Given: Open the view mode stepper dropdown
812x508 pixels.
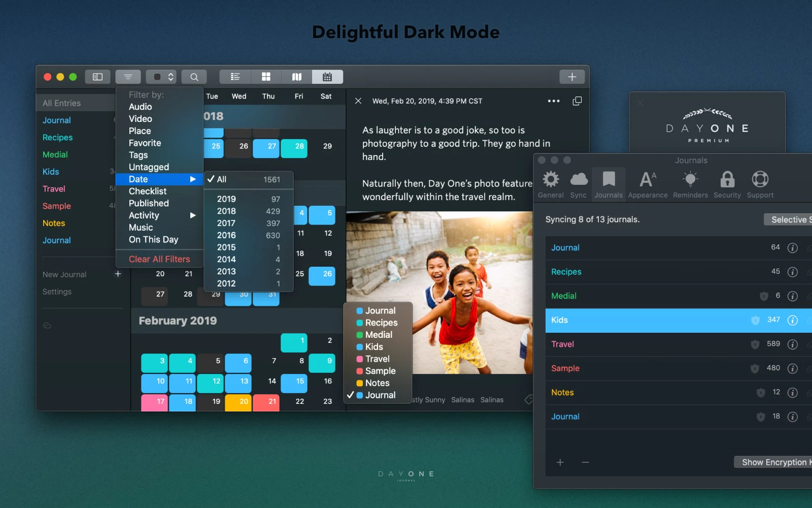Looking at the screenshot, I should (161, 76).
